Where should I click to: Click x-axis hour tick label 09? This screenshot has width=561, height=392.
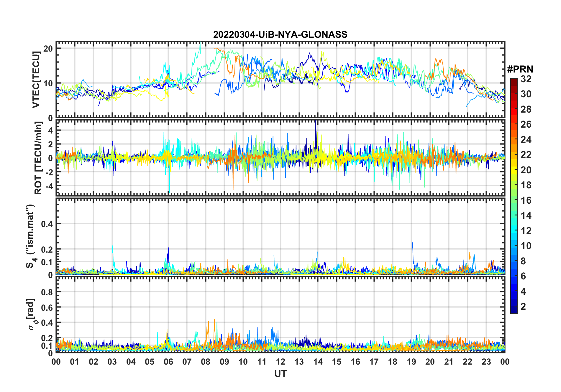224,362
